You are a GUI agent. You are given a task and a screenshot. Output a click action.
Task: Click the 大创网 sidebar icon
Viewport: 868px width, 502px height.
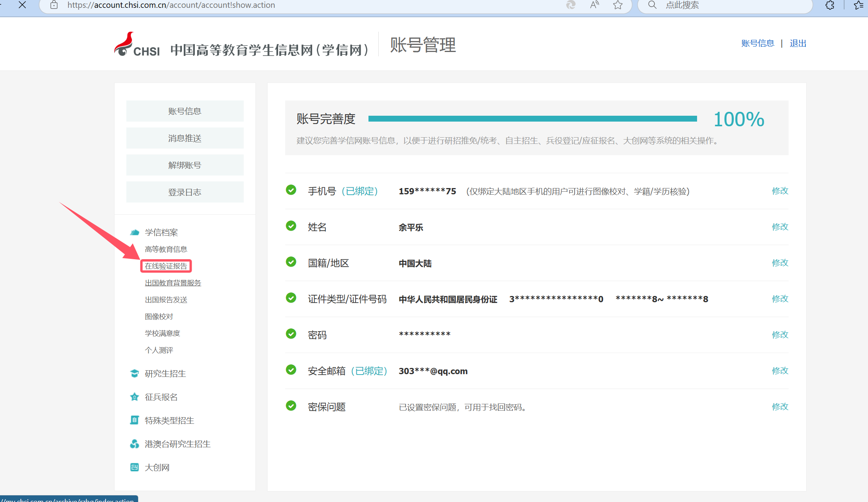[135, 467]
